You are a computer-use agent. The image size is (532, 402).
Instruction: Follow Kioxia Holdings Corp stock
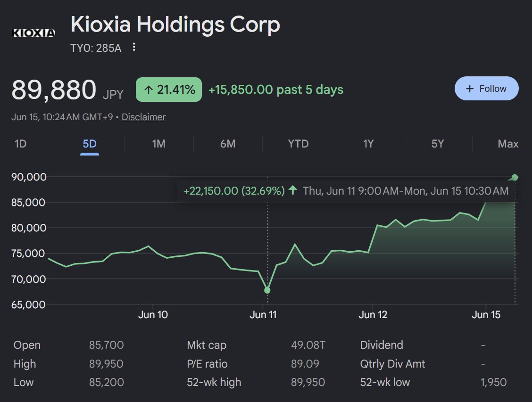pos(487,89)
